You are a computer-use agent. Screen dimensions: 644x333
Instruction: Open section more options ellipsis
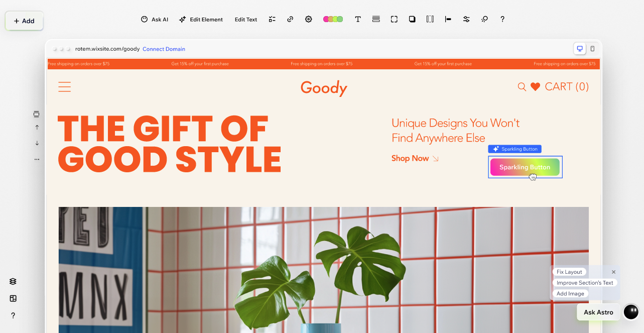37,159
